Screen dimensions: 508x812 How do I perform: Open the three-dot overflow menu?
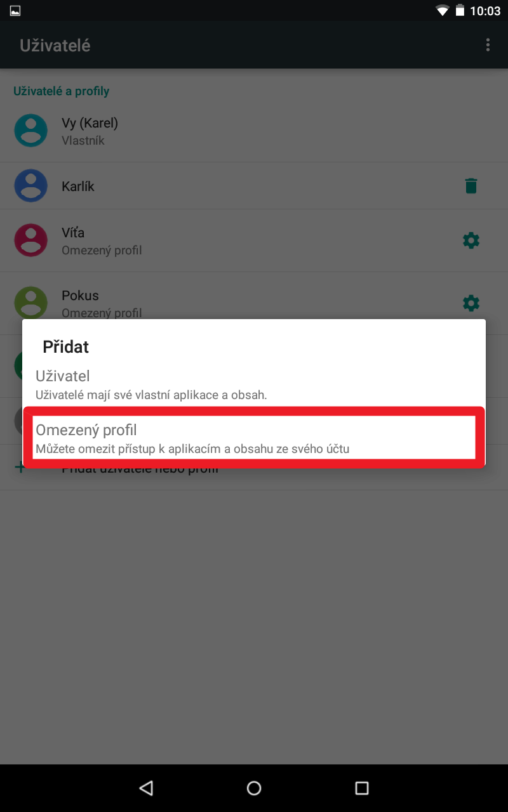point(488,45)
